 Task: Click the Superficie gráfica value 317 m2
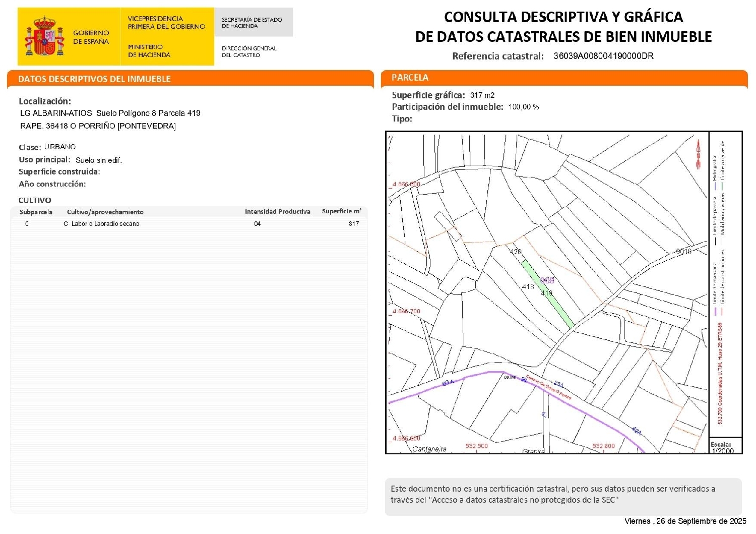pyautogui.click(x=482, y=95)
